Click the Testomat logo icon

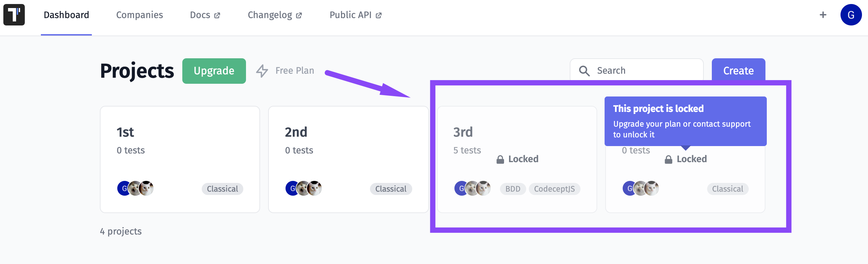14,15
